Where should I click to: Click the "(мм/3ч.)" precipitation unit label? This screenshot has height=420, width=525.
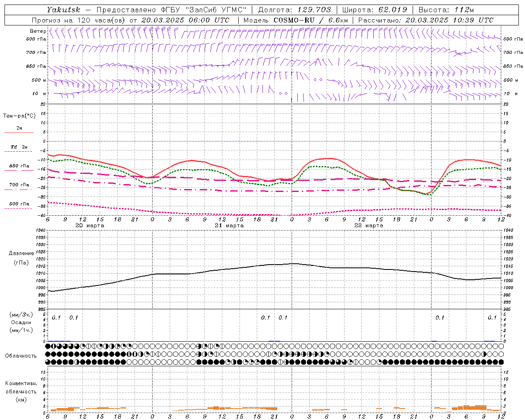tap(21, 315)
